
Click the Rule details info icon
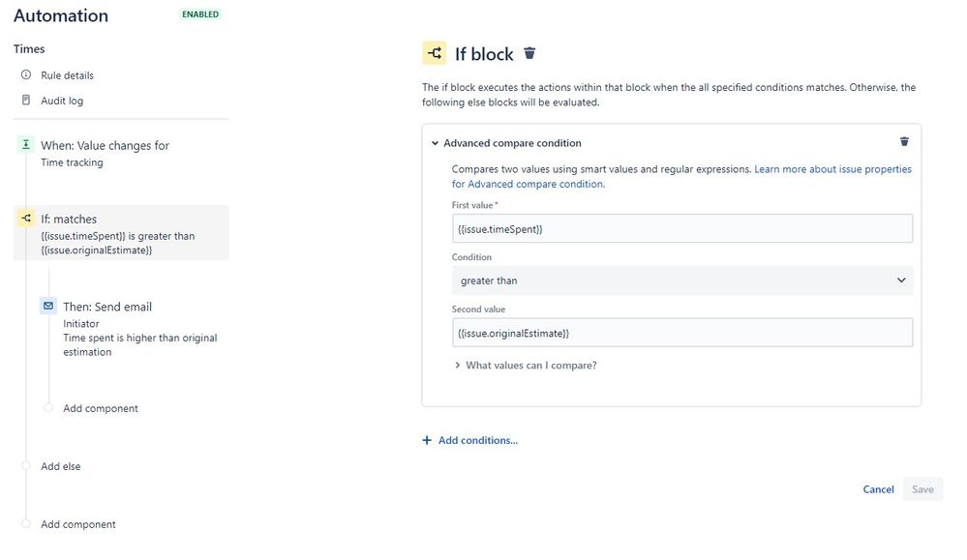pyautogui.click(x=26, y=74)
